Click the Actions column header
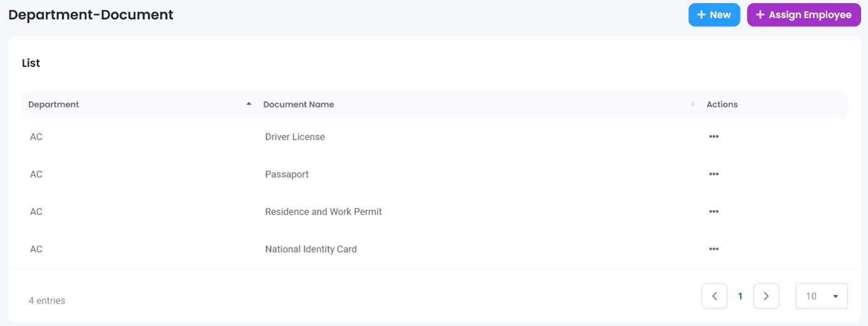This screenshot has width=868, height=326. coord(722,104)
